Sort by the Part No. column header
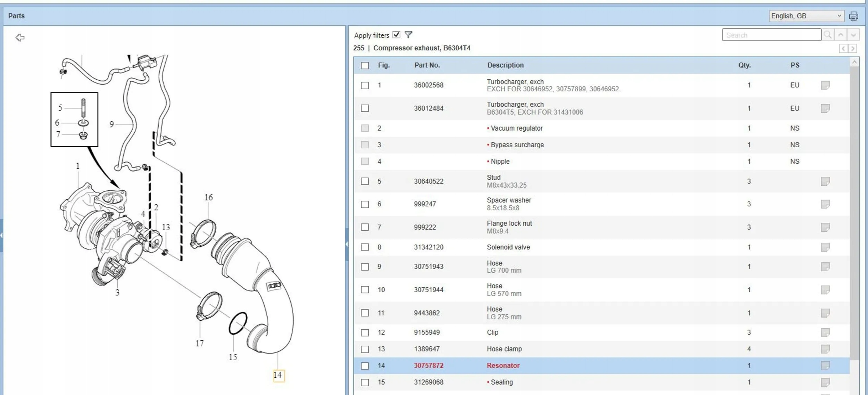 click(x=427, y=65)
